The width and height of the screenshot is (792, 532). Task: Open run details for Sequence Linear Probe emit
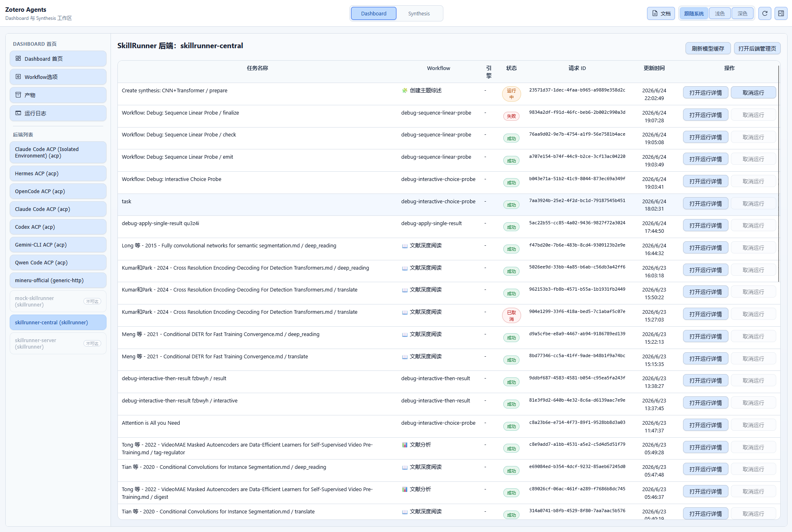[705, 159]
